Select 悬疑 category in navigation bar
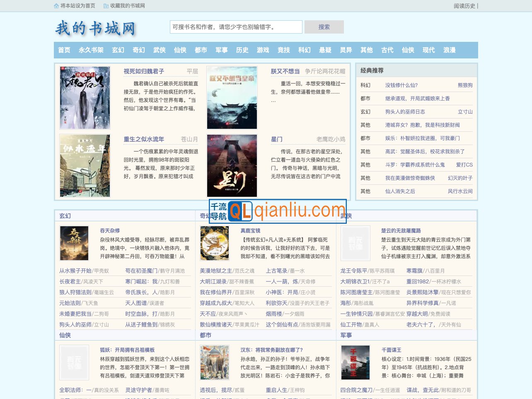Viewport: 532px width, 399px height. click(x=325, y=50)
